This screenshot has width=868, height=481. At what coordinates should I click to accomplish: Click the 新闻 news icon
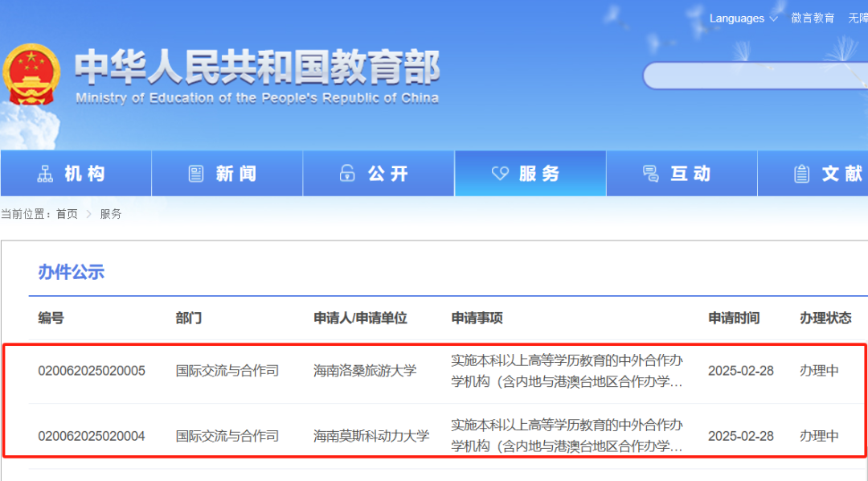(x=196, y=174)
